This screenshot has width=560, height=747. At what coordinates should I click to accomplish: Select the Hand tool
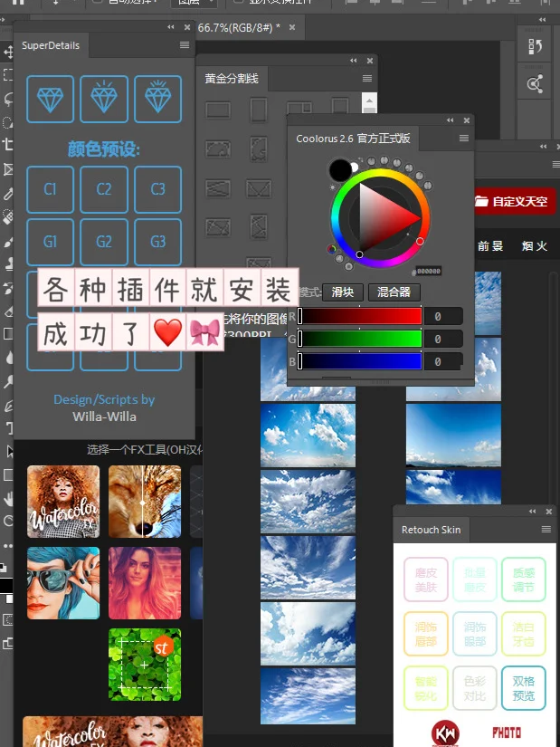tap(7, 498)
